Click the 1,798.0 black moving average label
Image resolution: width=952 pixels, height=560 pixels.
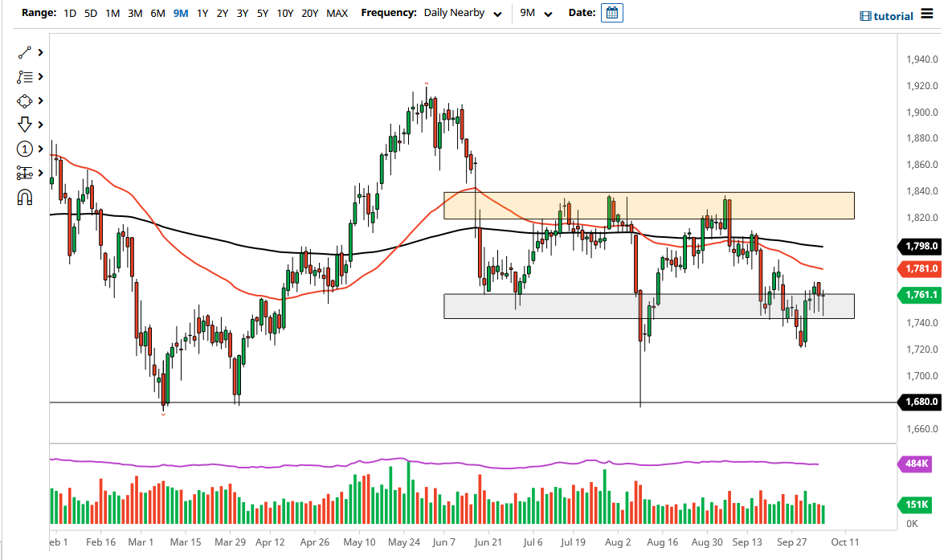(x=919, y=246)
